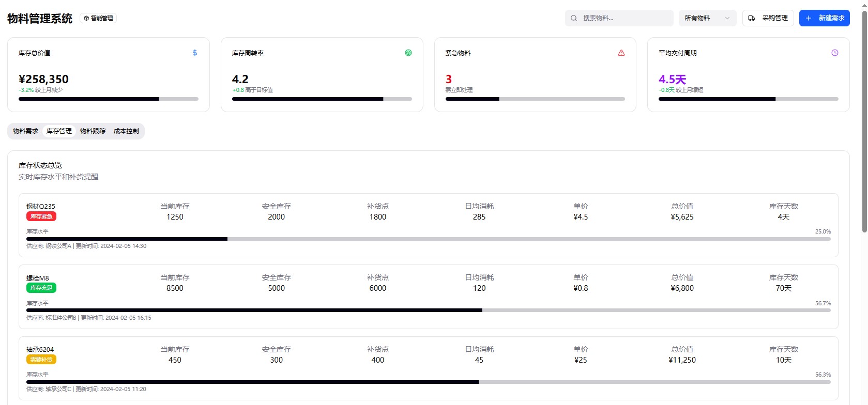868x405 pixels.
Task: Switch to the 物料需求 tab
Action: coord(25,131)
